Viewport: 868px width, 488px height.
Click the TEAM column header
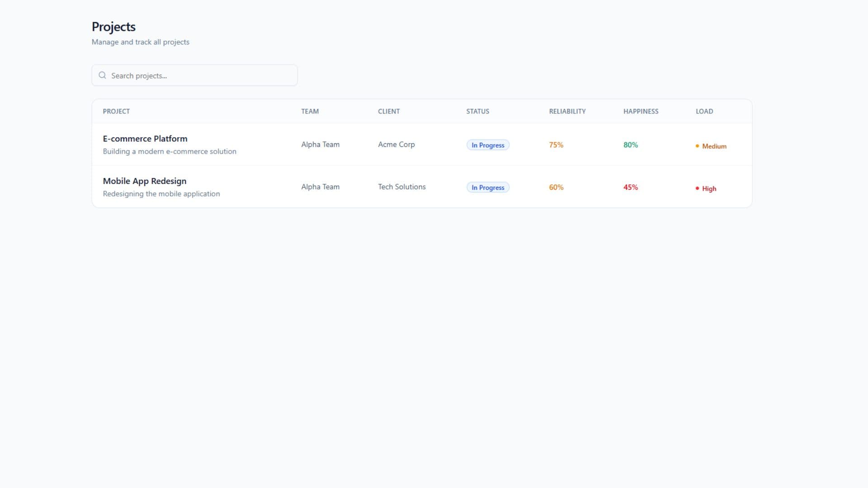point(310,112)
